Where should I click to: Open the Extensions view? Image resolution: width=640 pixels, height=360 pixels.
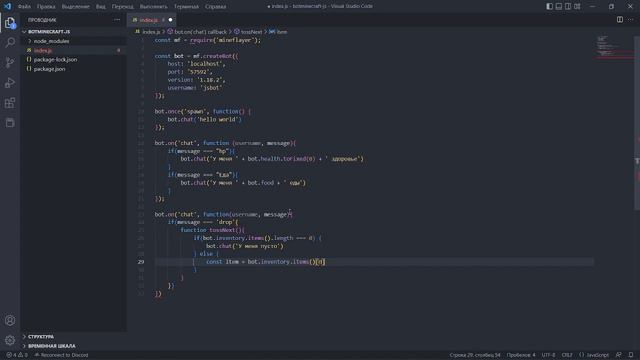(x=10, y=102)
